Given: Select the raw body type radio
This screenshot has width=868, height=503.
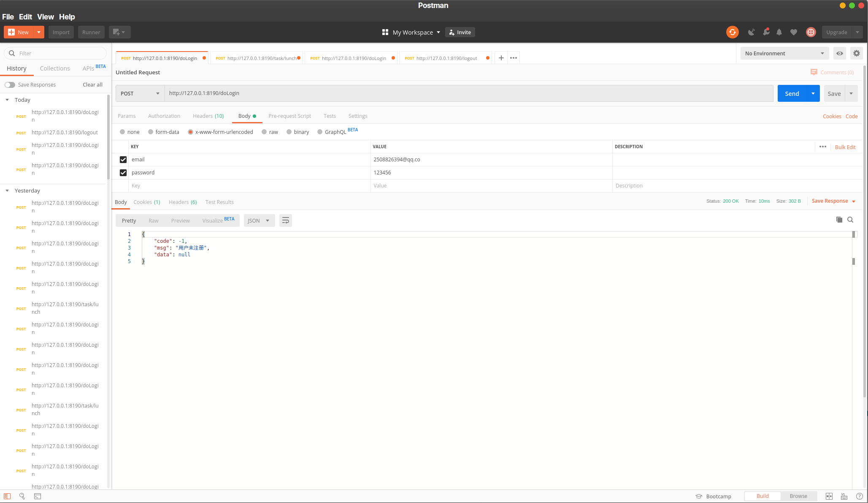Looking at the screenshot, I should point(264,132).
